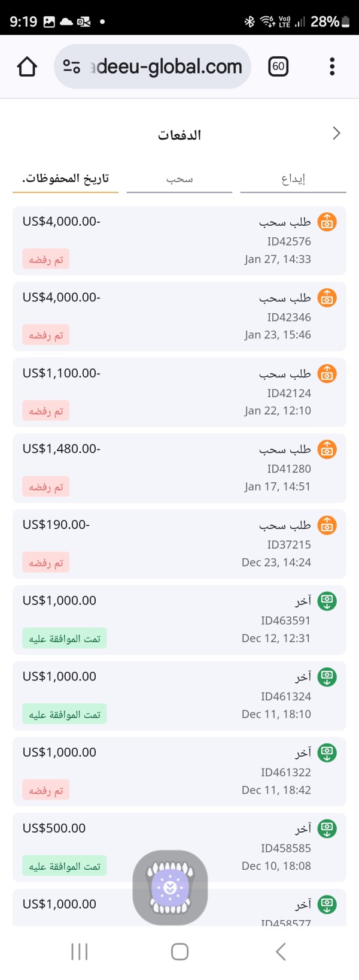Screen dimensions: 359x980
Task: Tap the orange withdrawal icon for ID42124
Action: coord(327,374)
